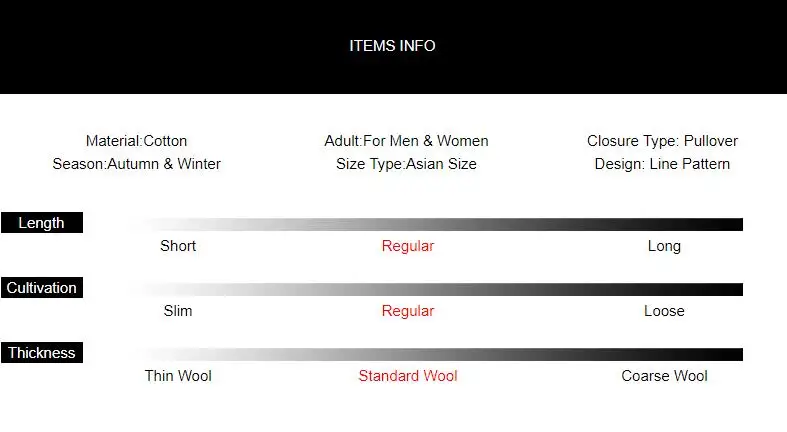787x432 pixels.
Task: Choose the Short length option
Action: tap(178, 246)
